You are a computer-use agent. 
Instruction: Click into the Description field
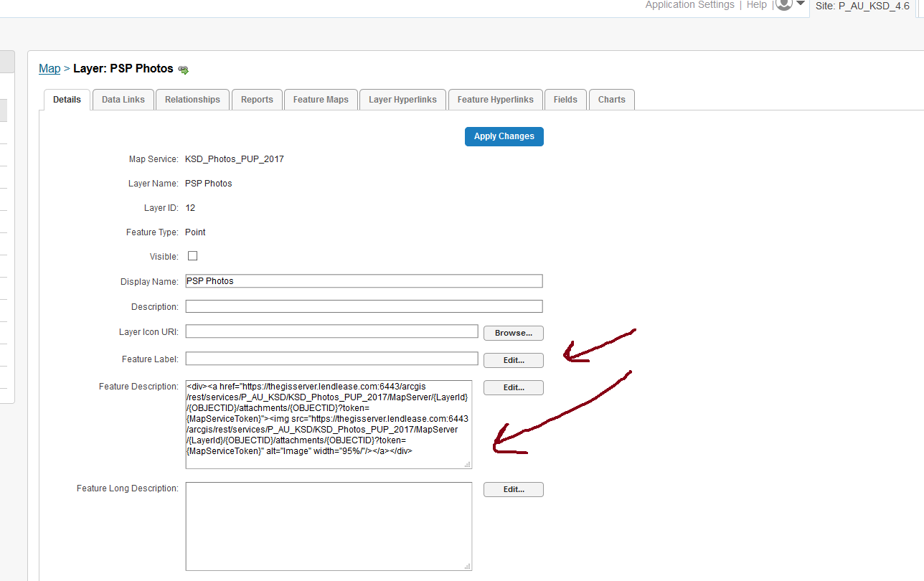pos(364,306)
